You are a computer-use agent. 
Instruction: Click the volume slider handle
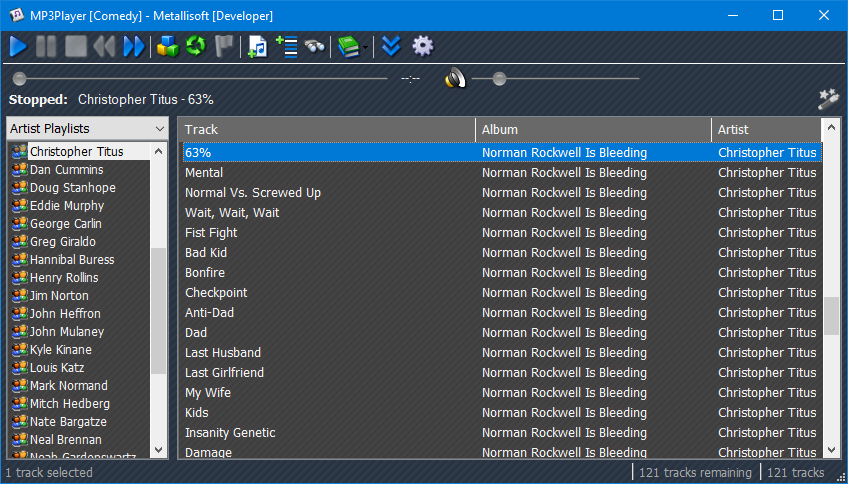(499, 78)
